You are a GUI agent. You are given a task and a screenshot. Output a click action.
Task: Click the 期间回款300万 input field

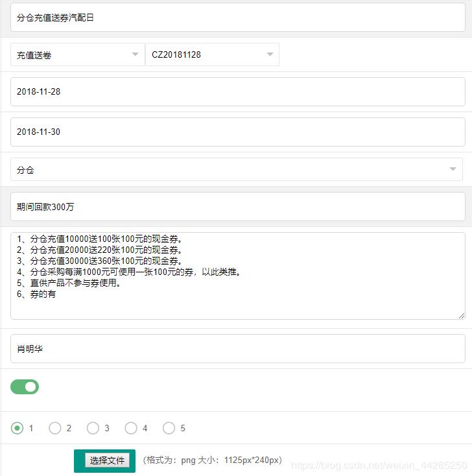pyautogui.click(x=238, y=206)
